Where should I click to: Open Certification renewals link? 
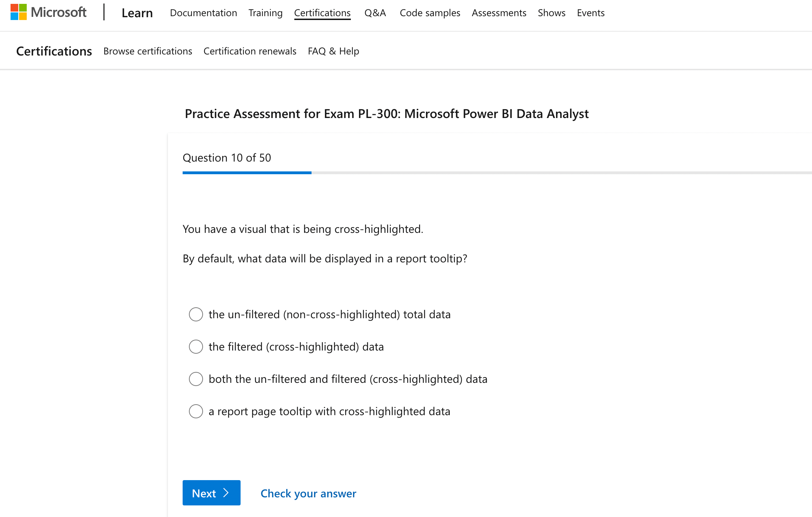point(250,51)
